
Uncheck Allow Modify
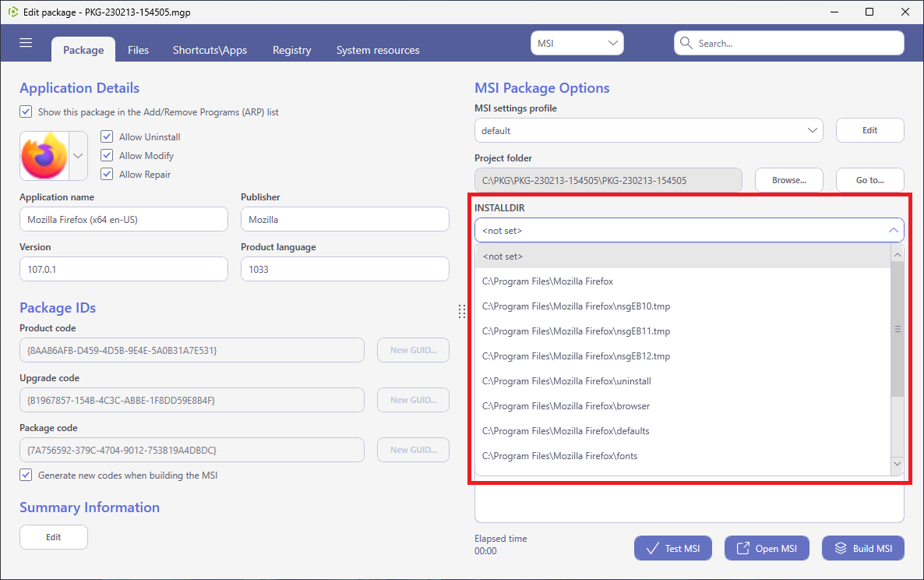point(107,156)
